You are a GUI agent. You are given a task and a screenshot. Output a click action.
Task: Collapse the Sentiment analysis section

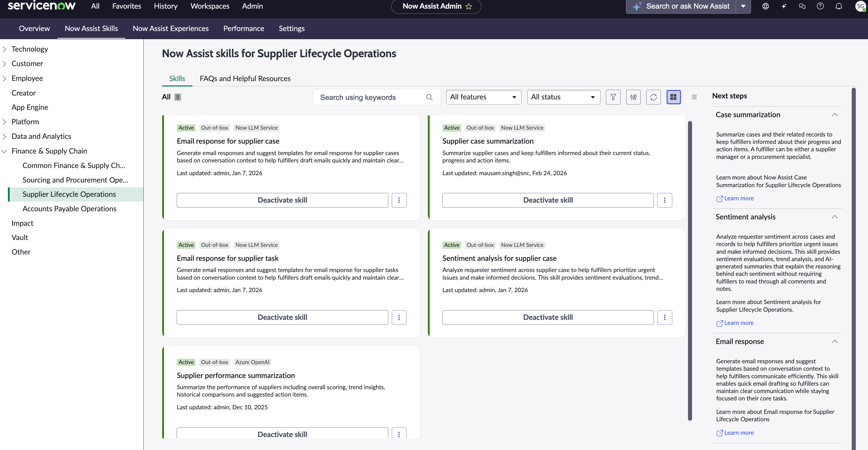[834, 217]
